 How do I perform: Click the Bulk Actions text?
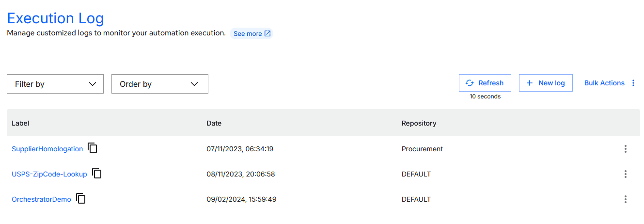click(604, 83)
